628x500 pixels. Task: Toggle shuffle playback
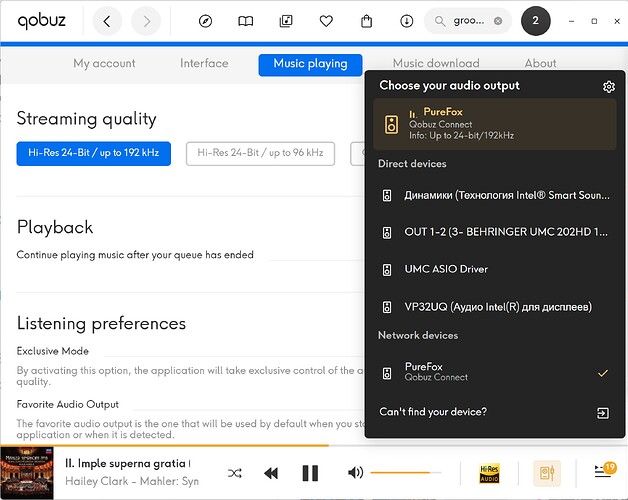[235, 472]
